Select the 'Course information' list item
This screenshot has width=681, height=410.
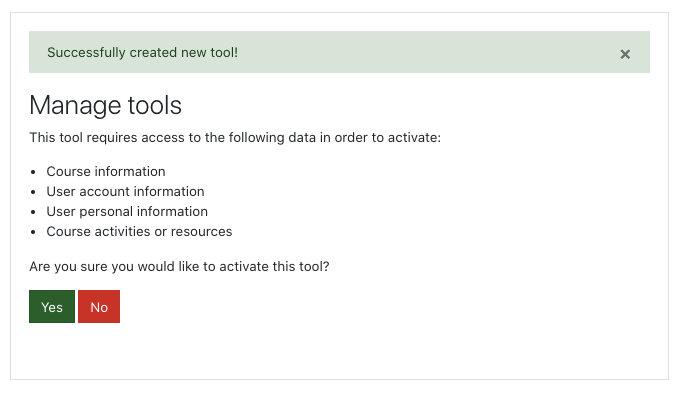[106, 172]
